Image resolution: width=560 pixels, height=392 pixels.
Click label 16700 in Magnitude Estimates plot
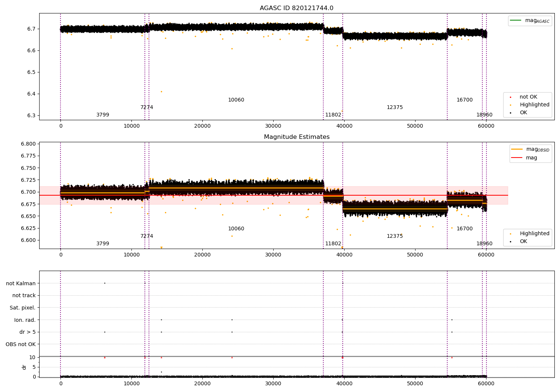(464, 229)
